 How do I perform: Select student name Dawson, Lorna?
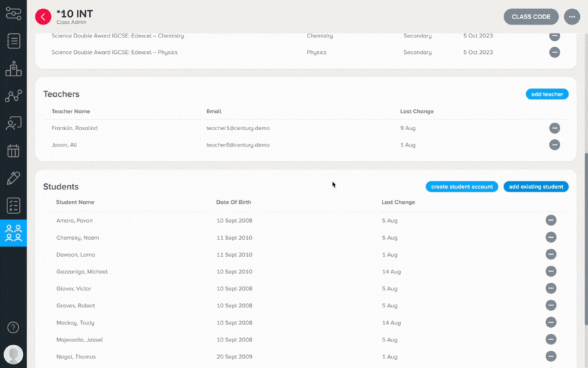pos(76,255)
